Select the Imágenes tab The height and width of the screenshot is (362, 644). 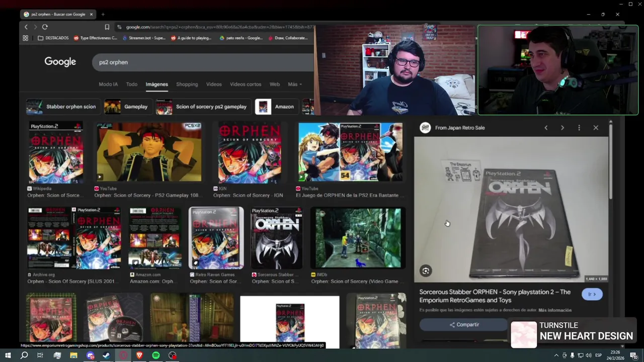coord(157,84)
